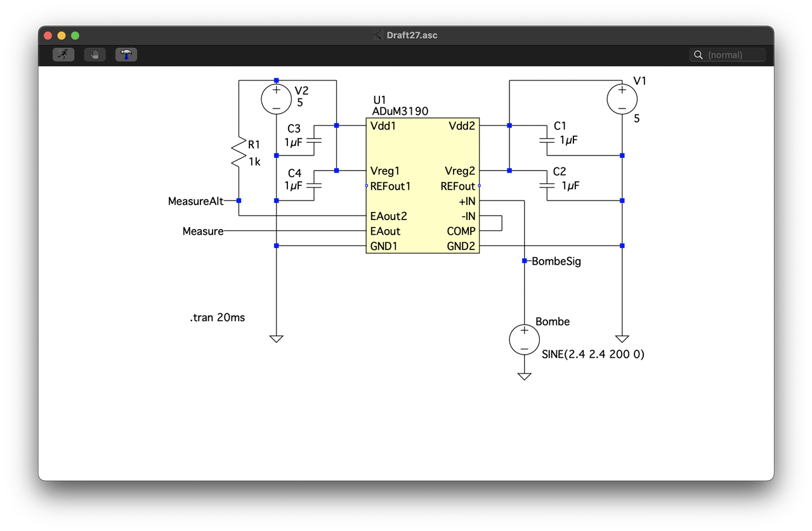Click the COMP pin label
The height and width of the screenshot is (531, 812).
point(461,232)
